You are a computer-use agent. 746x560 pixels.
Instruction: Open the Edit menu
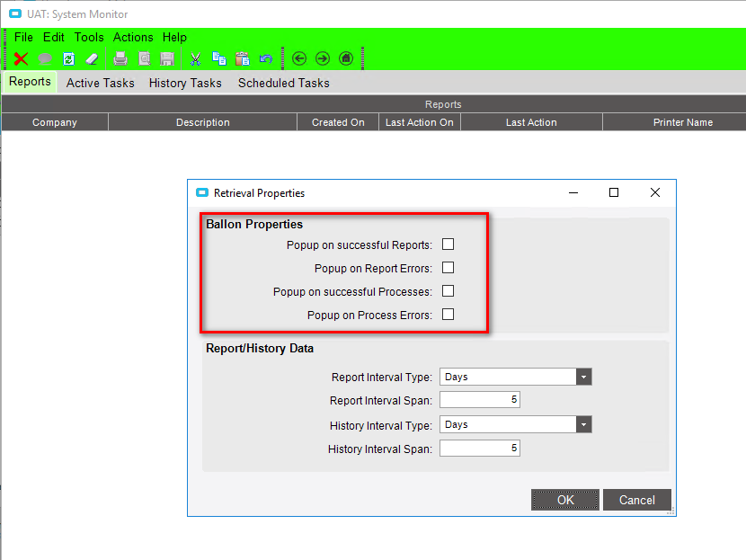point(53,37)
